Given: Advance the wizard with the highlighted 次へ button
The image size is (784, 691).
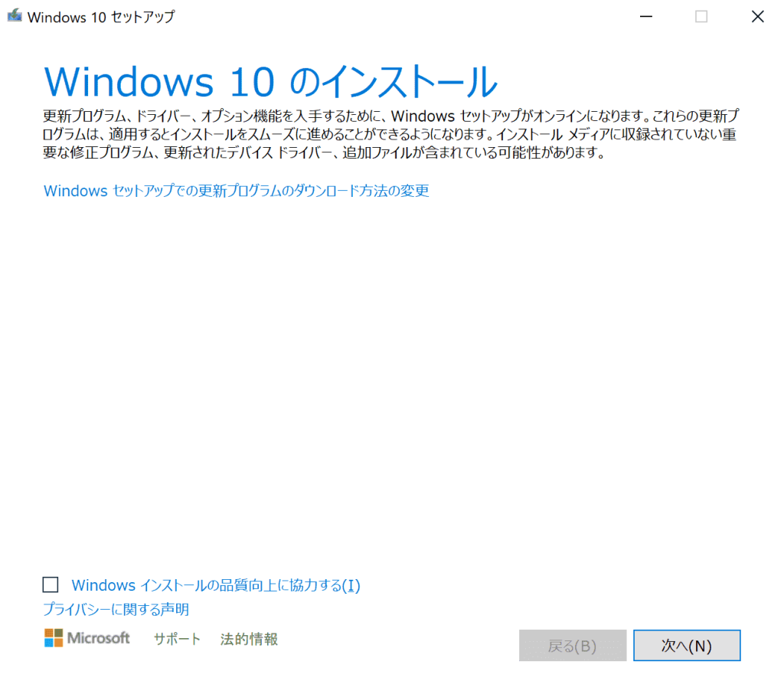Looking at the screenshot, I should tap(687, 645).
